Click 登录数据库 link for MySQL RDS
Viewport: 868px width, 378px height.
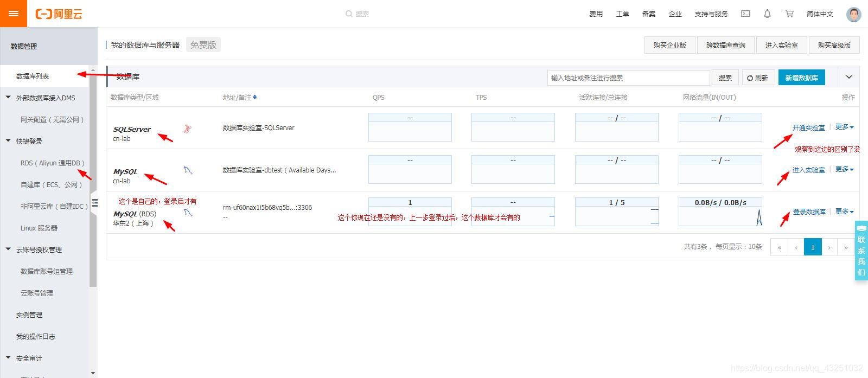tap(809, 212)
